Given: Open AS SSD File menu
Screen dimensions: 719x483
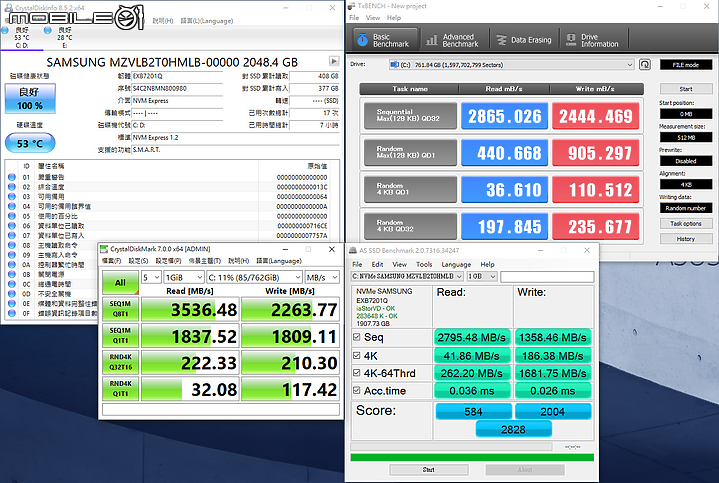Looking at the screenshot, I should pyautogui.click(x=357, y=264).
